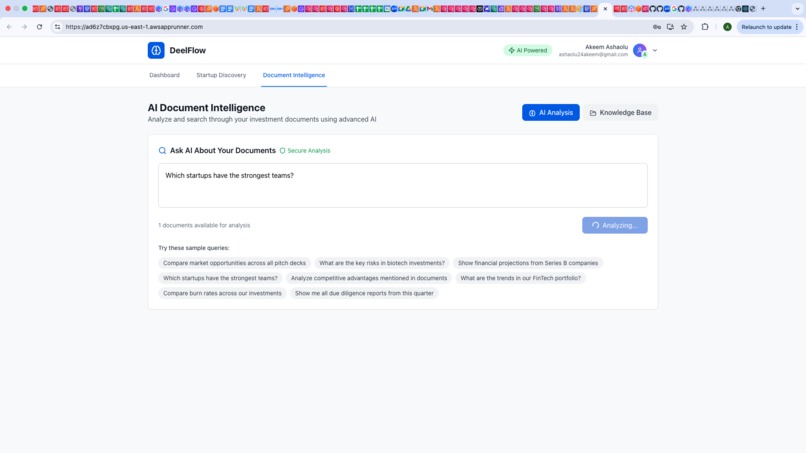The width and height of the screenshot is (806, 453).
Task: Reload the page with the refresh icon
Action: point(39,27)
